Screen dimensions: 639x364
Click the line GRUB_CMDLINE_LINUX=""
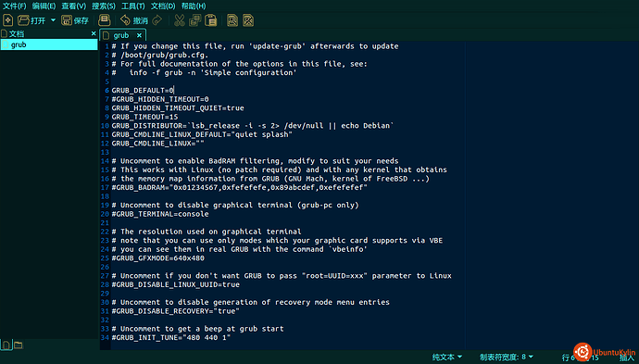158,144
